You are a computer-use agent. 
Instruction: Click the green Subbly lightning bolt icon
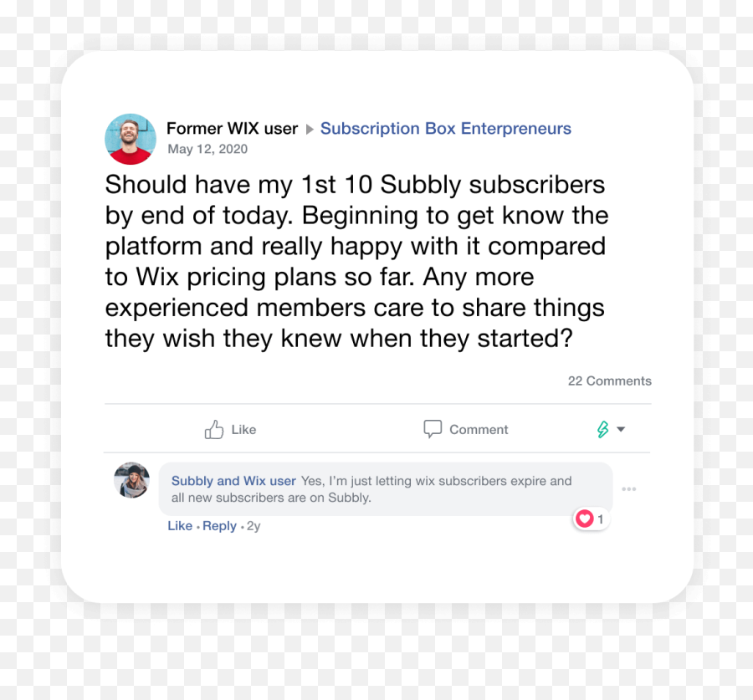[x=602, y=430]
